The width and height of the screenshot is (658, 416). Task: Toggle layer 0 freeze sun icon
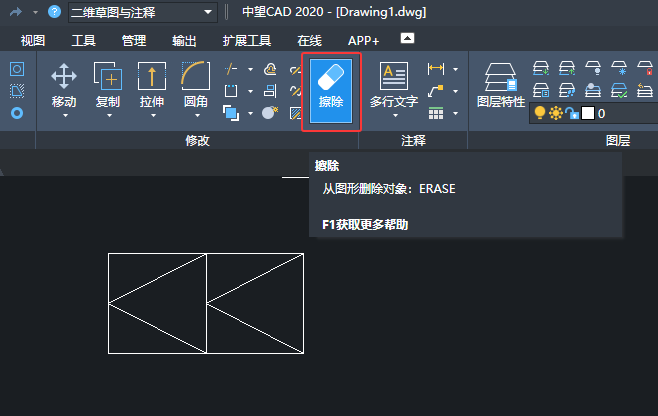pyautogui.click(x=556, y=113)
